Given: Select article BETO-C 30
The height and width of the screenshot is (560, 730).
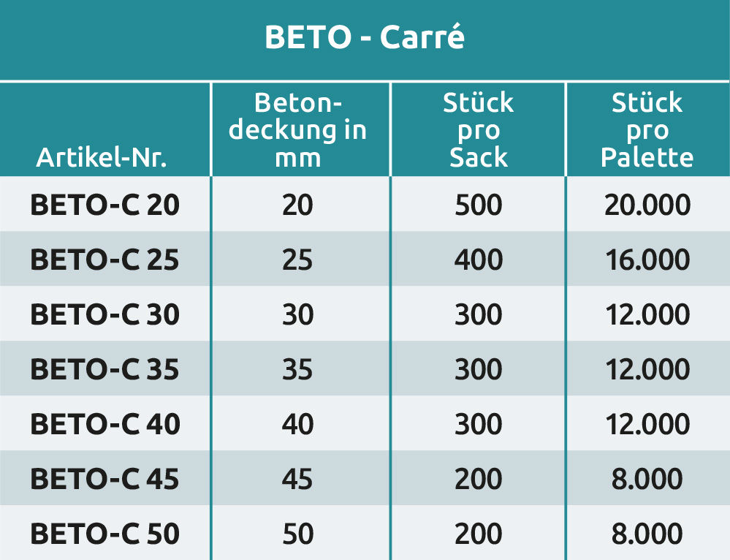Looking at the screenshot, I should click(104, 314).
